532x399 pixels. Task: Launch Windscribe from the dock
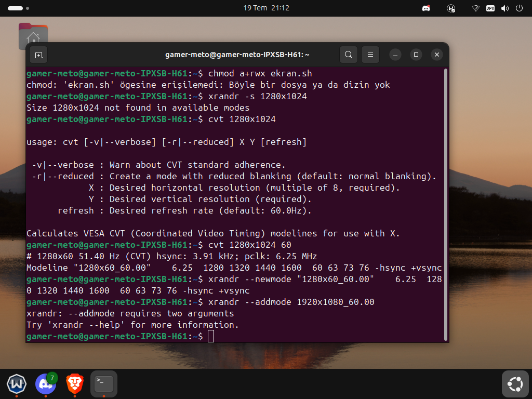pos(17,384)
